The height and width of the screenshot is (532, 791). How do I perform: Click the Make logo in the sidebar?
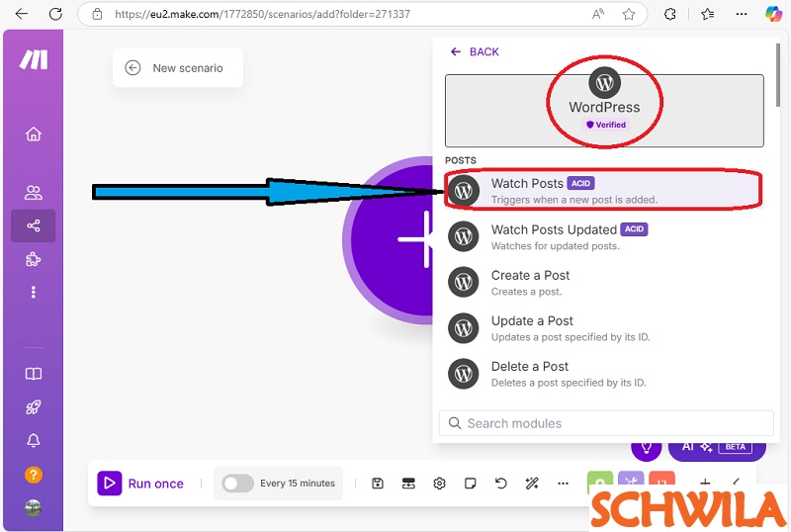34,59
